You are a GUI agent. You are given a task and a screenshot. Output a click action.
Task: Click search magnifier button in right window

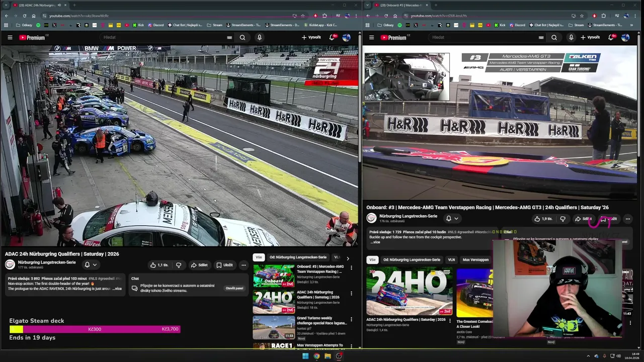[554, 37]
